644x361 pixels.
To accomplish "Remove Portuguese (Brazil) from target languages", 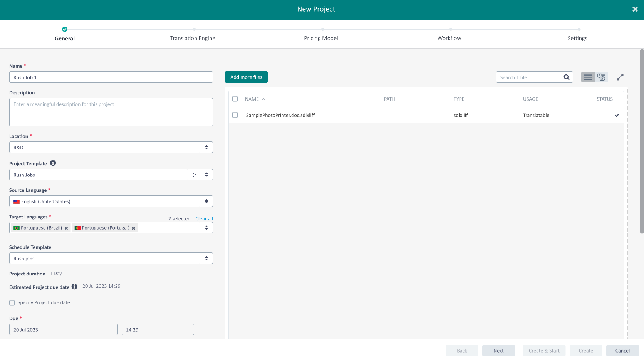I will (66, 228).
